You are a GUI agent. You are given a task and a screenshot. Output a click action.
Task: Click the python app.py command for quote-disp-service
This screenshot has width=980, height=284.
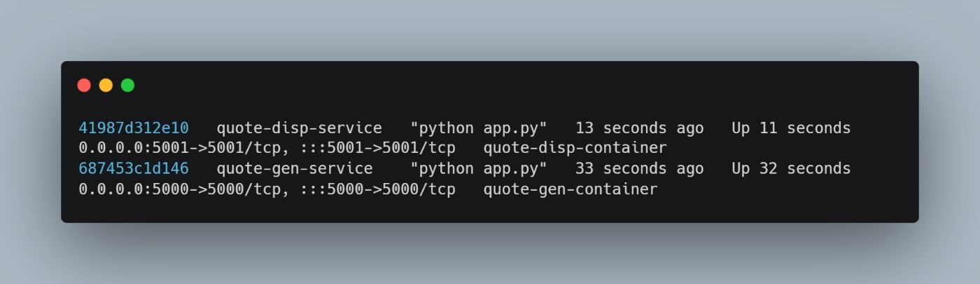478,128
